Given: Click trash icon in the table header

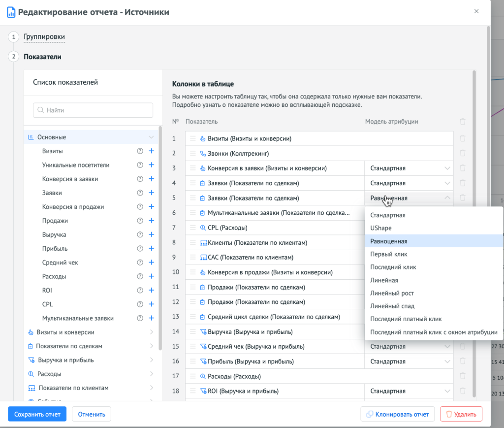Looking at the screenshot, I should tap(462, 122).
